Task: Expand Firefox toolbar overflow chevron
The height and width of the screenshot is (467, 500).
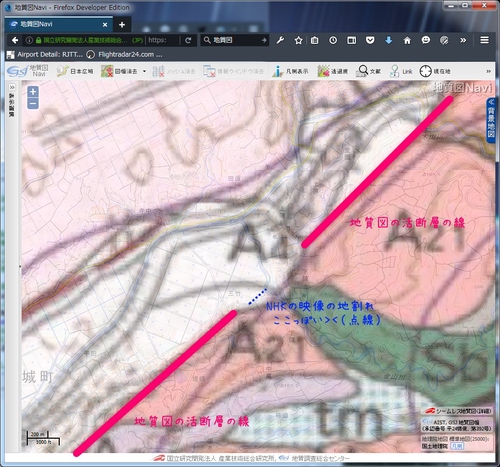Action: tap(463, 40)
